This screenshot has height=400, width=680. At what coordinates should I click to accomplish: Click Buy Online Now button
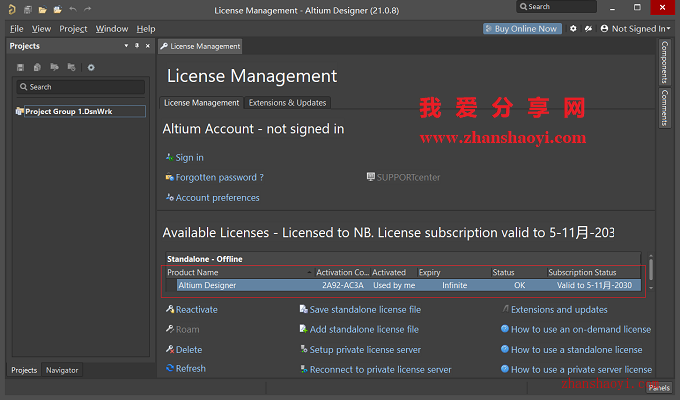(522, 29)
